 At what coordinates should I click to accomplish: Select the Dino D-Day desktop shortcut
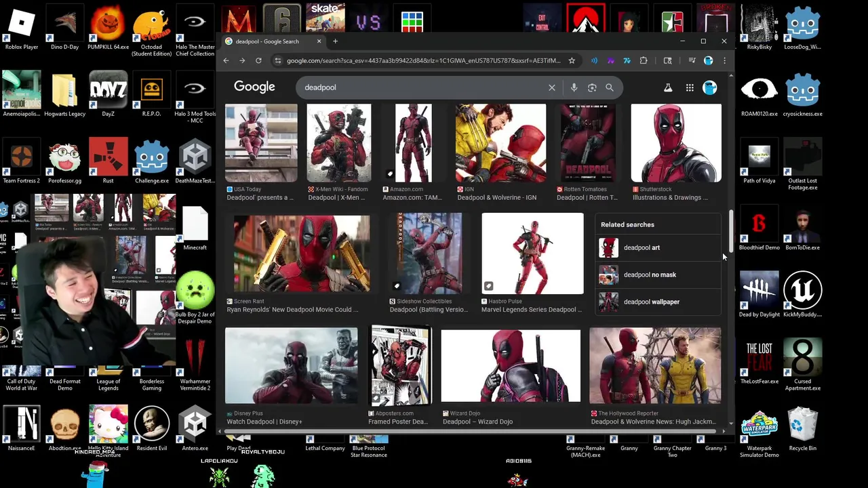[x=65, y=28]
